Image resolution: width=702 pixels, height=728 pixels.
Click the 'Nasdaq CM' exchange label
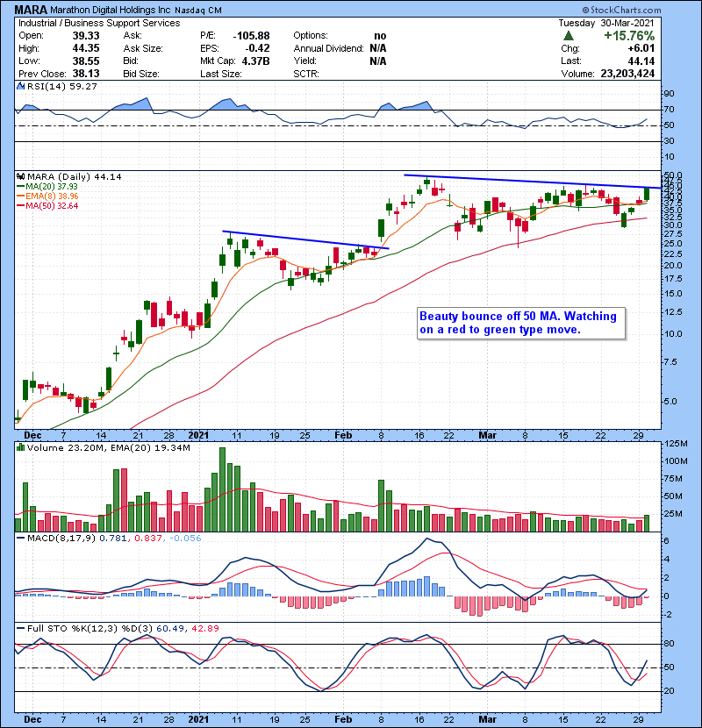198,11
